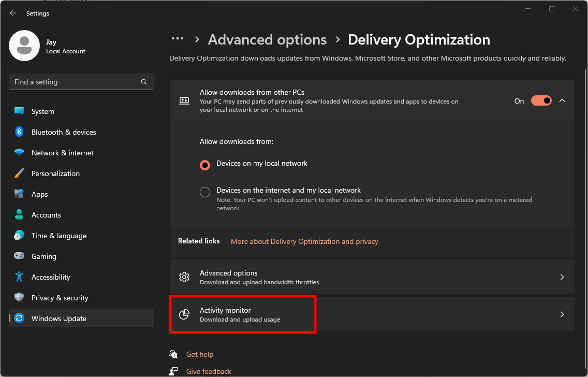Open More about Delivery Optimization and privacy
This screenshot has width=588, height=377.
(x=304, y=241)
